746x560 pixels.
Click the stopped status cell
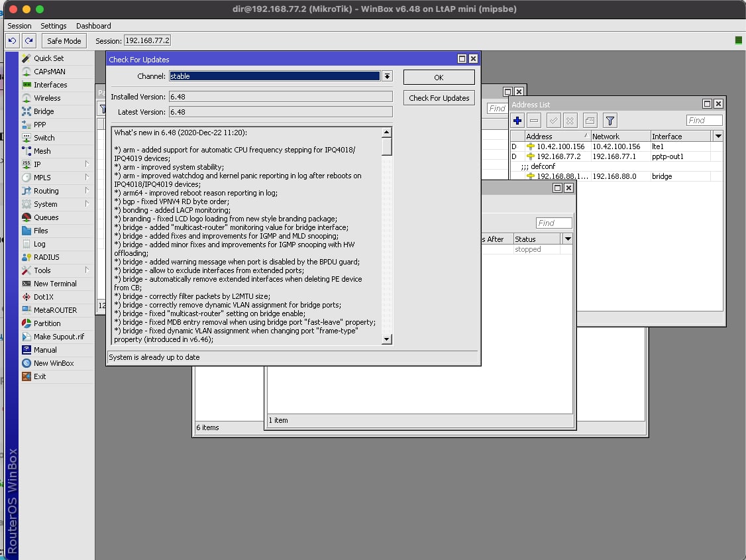coord(537,249)
